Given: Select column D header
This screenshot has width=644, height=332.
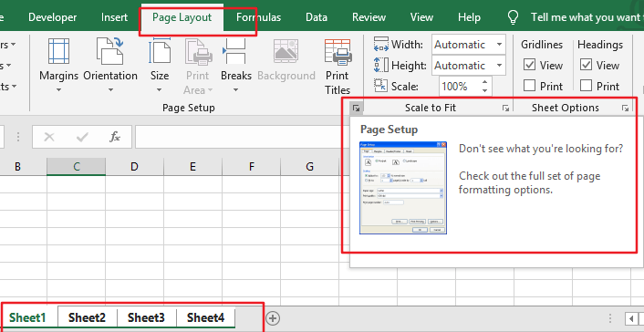Looking at the screenshot, I should click(x=134, y=166).
